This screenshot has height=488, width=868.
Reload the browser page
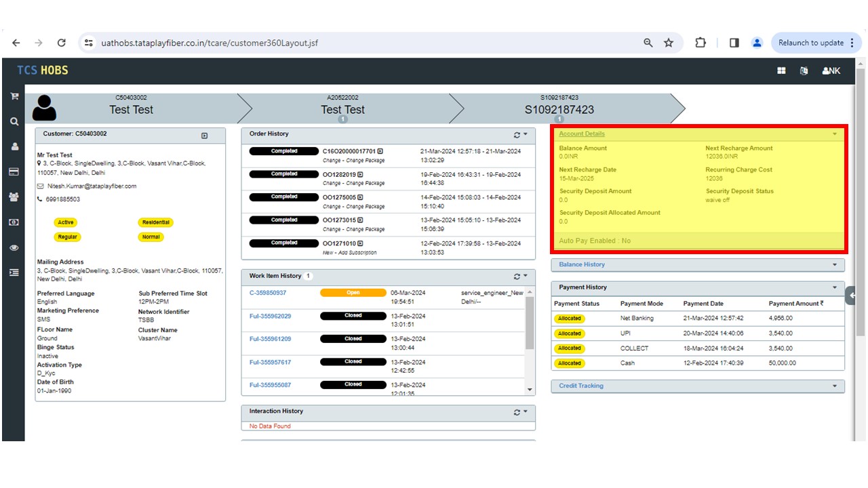pyautogui.click(x=61, y=43)
